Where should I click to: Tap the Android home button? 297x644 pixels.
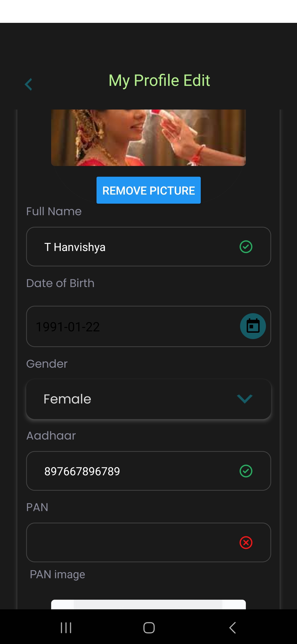coord(149,628)
